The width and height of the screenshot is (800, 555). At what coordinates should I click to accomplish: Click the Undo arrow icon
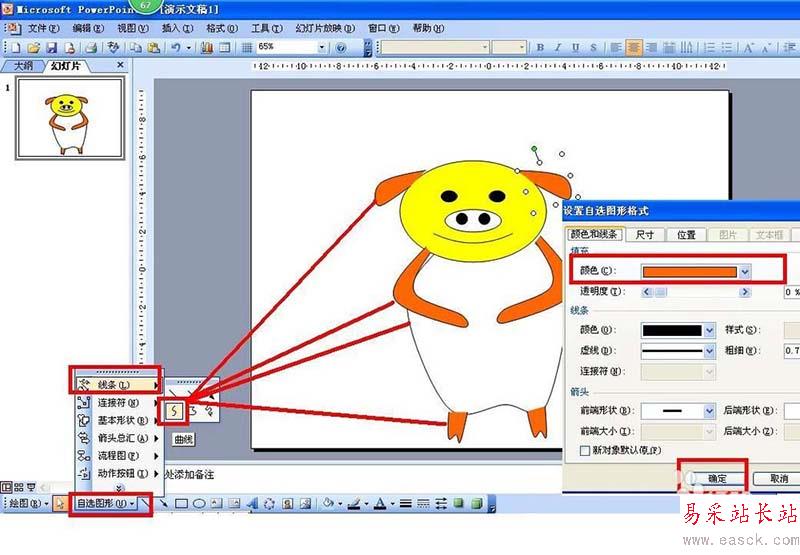(176, 48)
